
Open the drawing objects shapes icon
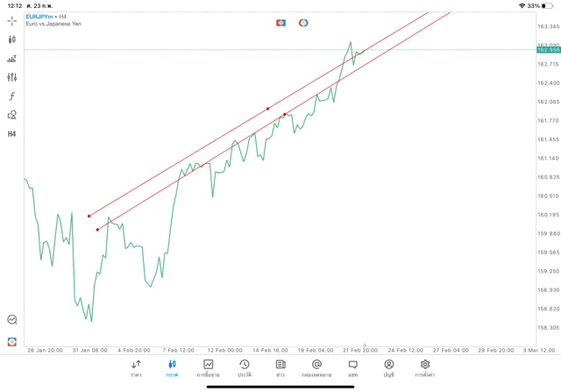click(x=12, y=115)
